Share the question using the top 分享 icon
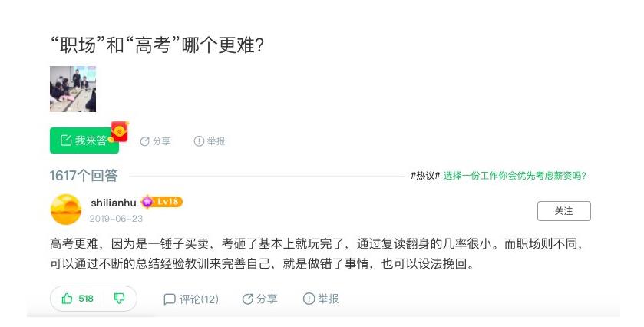This screenshot has height=327, width=644. [155, 141]
